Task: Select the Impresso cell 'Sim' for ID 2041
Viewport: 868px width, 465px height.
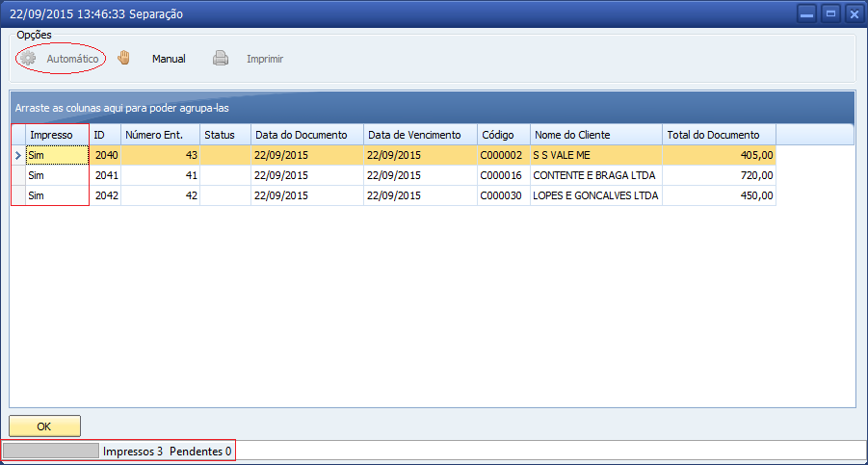Action: [x=57, y=175]
